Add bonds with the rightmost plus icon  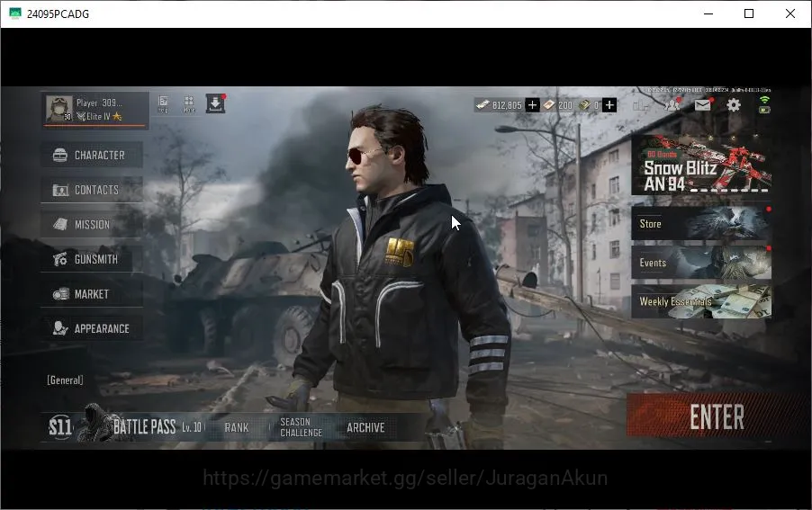tap(609, 105)
